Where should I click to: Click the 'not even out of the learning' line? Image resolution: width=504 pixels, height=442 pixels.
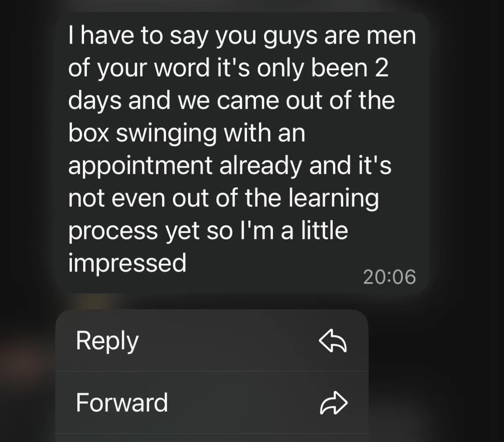coord(223,198)
